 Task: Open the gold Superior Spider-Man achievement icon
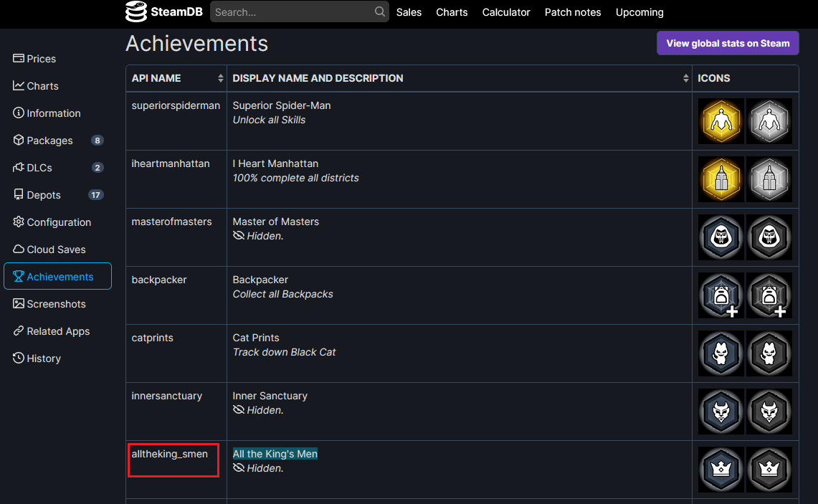[x=721, y=122]
